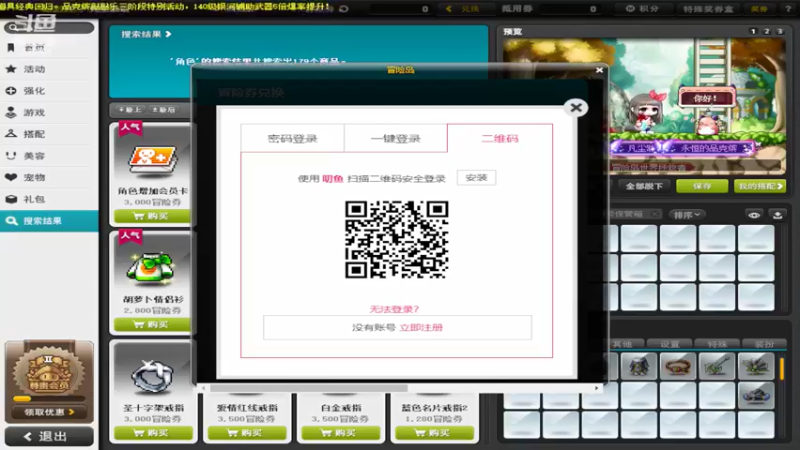This screenshot has width=800, height=450.
Task: Click the 全部脱下 take off all button
Action: click(x=644, y=186)
